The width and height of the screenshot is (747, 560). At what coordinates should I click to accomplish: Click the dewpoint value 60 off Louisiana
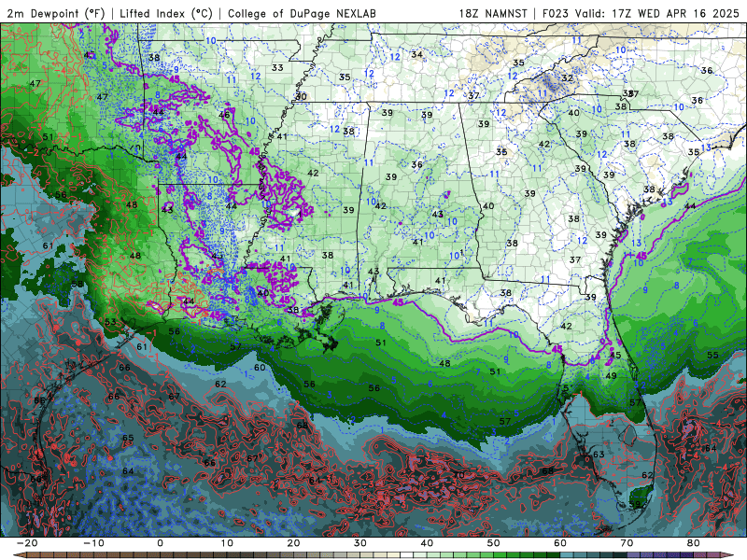pyautogui.click(x=260, y=368)
